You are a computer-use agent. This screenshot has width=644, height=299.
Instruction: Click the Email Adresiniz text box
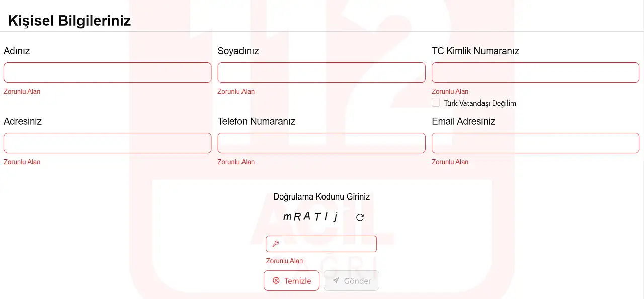[535, 143]
